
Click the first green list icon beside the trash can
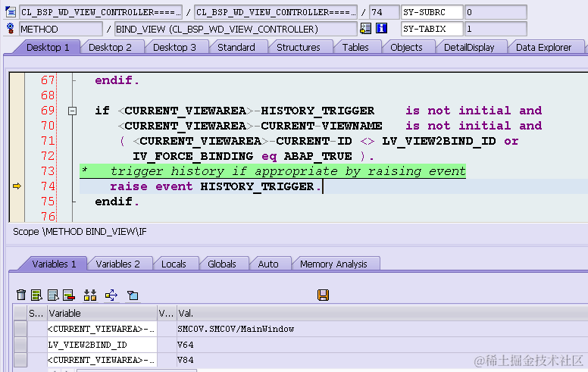click(36, 295)
